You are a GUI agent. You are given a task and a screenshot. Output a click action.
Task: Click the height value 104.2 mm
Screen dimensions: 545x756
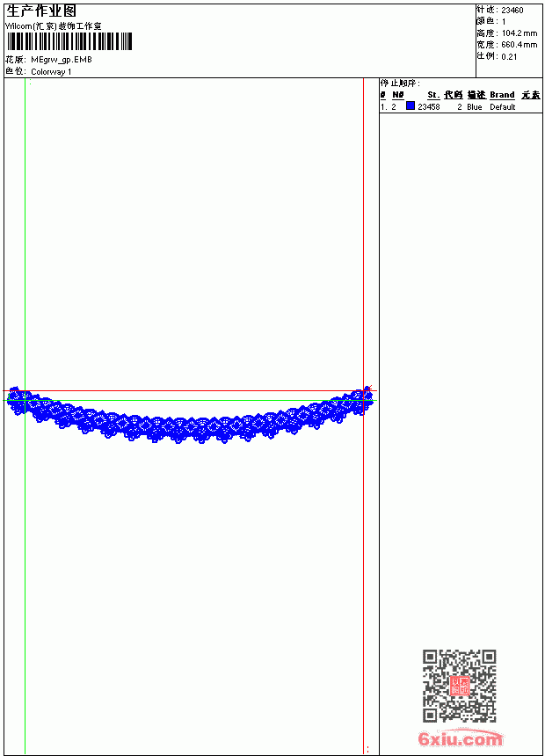520,33
